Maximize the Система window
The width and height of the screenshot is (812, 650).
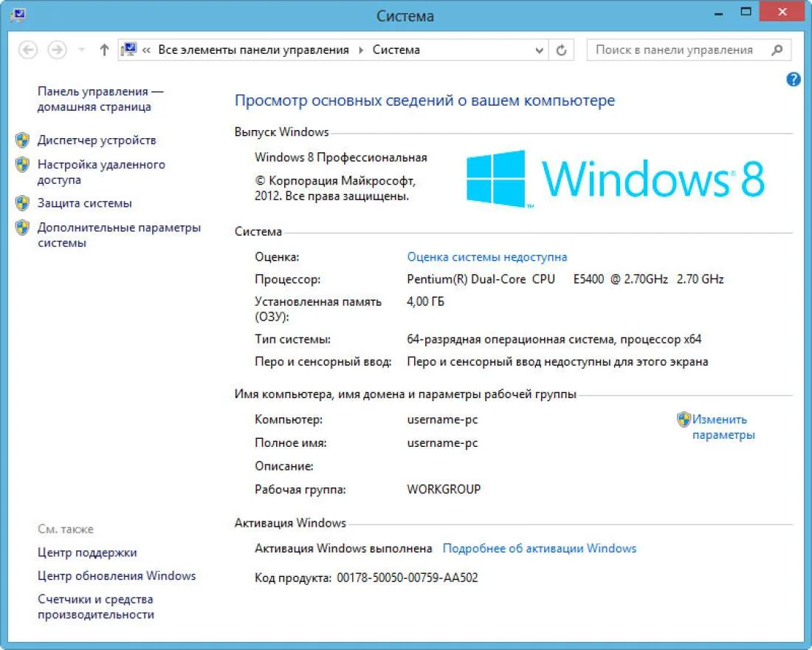pos(746,12)
